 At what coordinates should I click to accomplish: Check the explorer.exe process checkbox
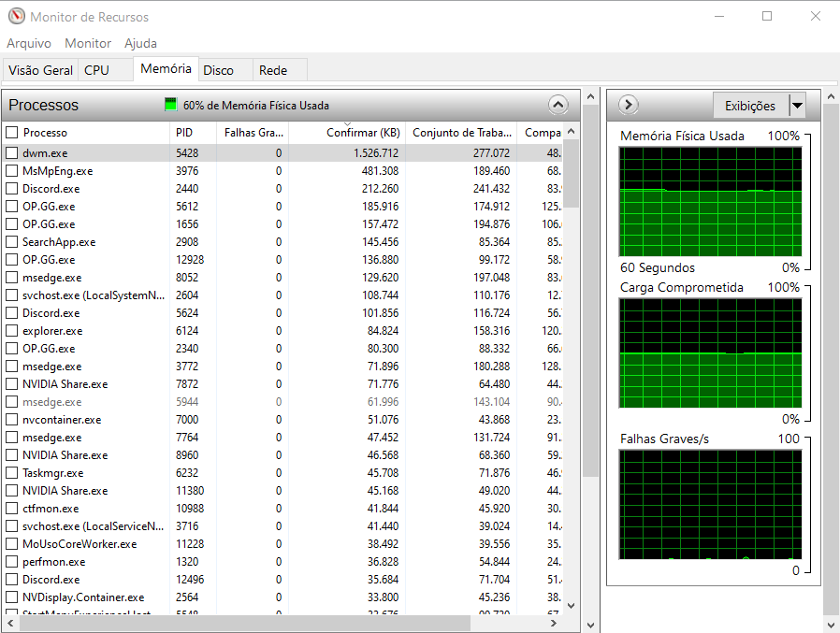coord(12,331)
